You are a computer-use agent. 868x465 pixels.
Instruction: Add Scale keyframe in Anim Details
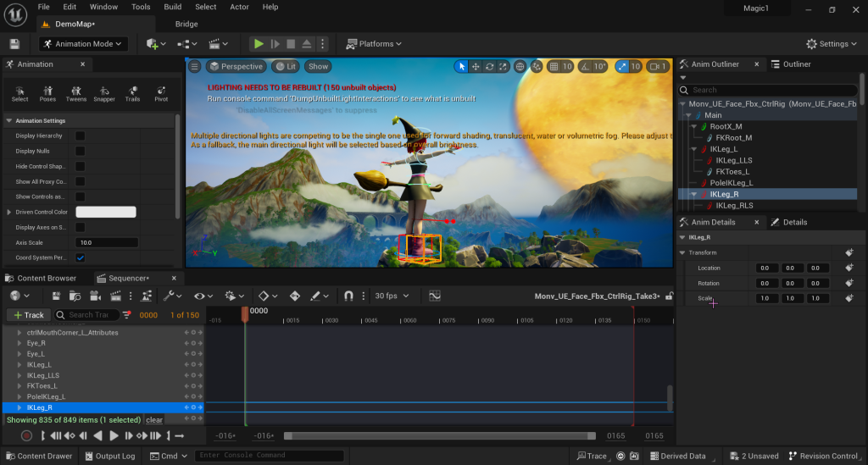849,298
